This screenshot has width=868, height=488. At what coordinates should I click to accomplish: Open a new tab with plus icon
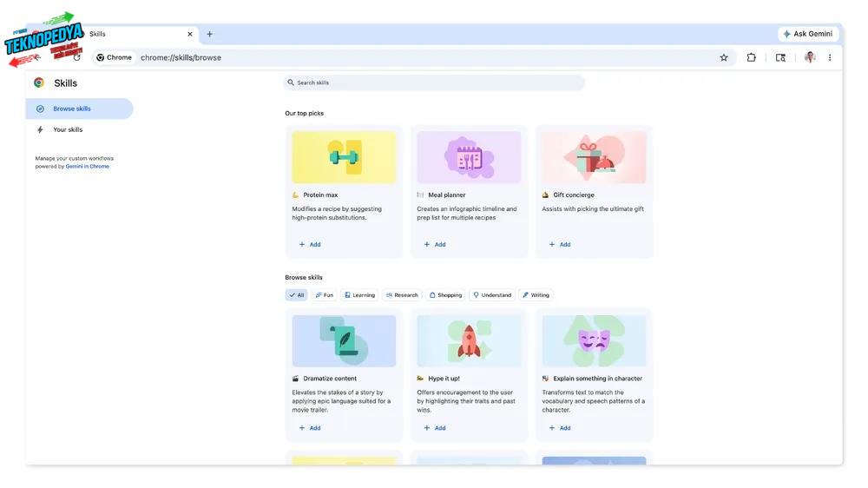209,34
